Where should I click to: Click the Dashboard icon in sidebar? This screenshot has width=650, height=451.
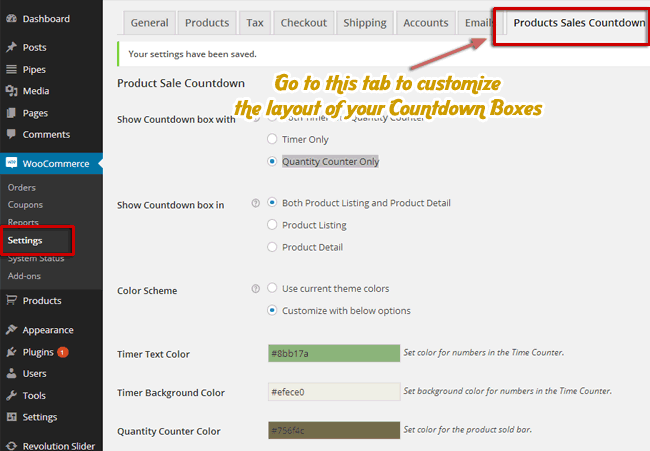coord(12,19)
